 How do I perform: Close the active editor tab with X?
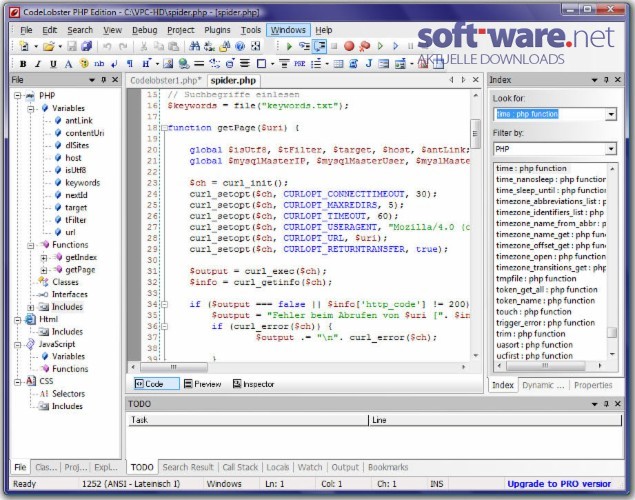point(476,80)
